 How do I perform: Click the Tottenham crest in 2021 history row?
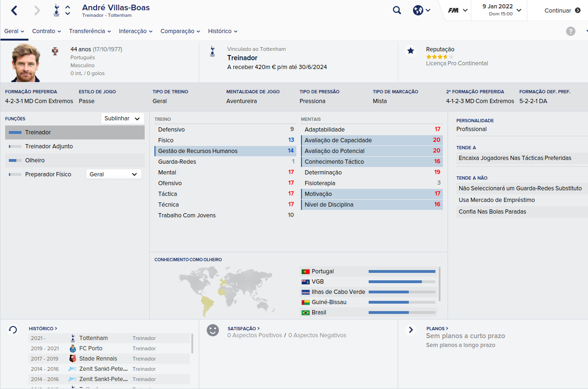[72, 338]
